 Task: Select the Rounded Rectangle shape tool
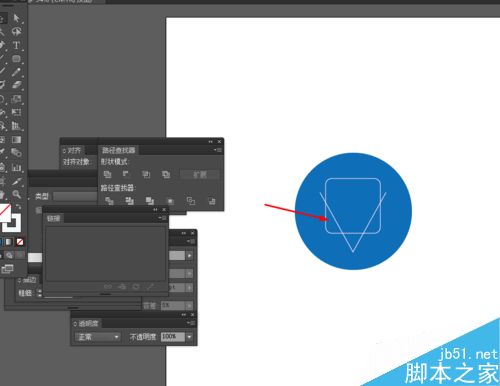click(16, 59)
